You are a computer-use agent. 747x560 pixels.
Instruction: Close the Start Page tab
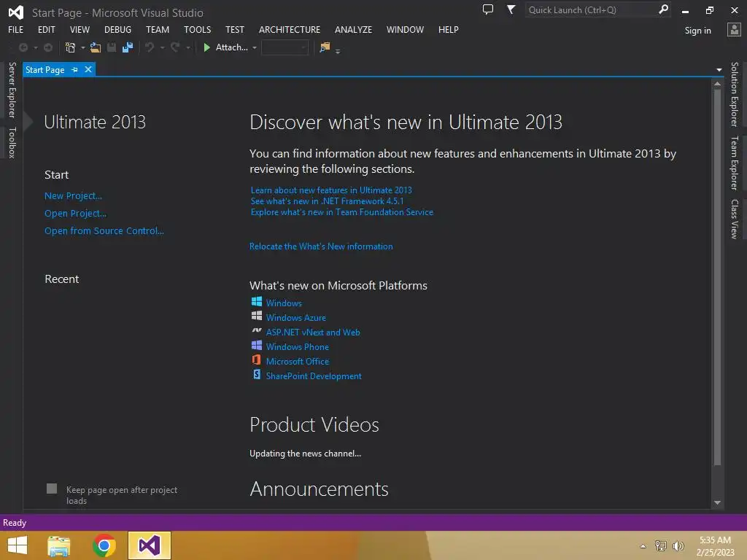88,69
